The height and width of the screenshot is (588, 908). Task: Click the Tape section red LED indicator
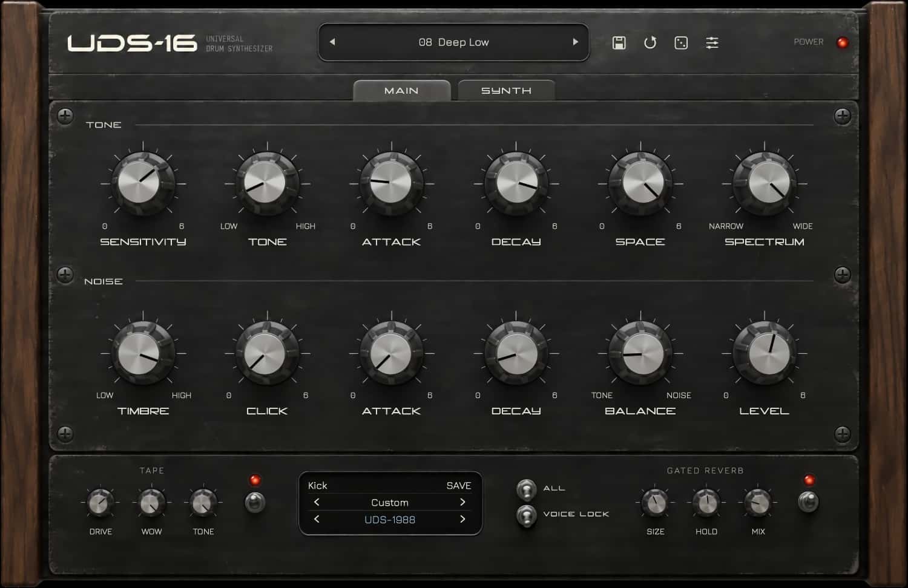point(255,480)
